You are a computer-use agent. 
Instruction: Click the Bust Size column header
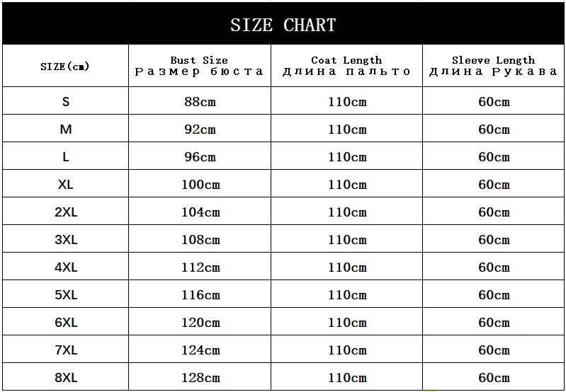click(x=199, y=66)
